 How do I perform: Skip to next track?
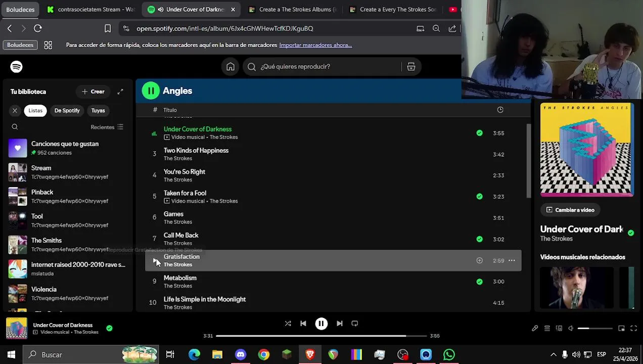[340, 324]
